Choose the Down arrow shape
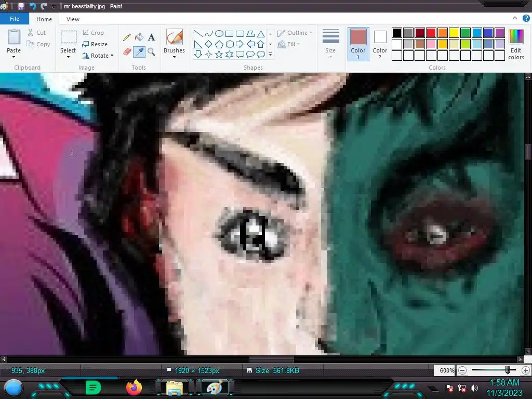 pos(198,54)
